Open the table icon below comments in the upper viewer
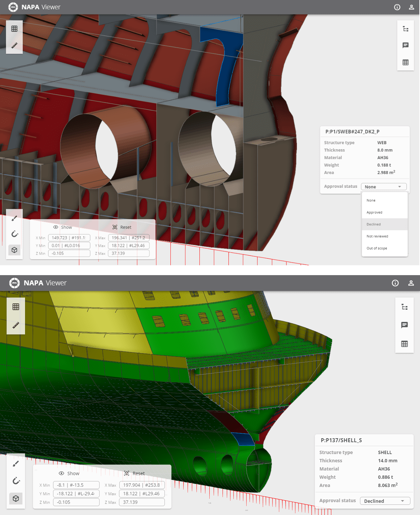Viewport: 420px width, 515px height. (x=405, y=62)
